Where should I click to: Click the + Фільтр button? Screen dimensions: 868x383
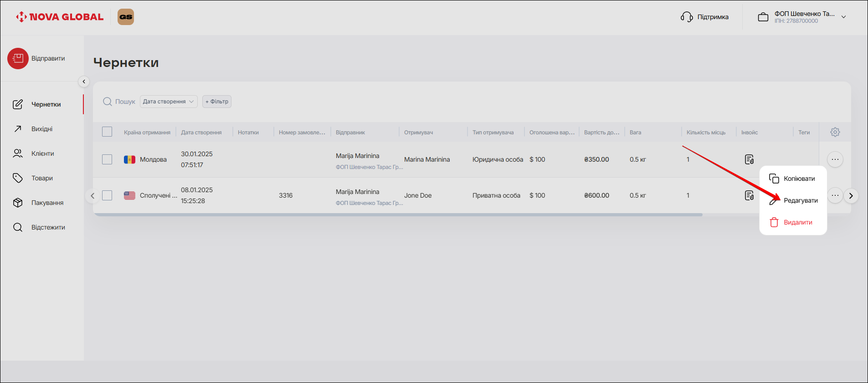pos(217,102)
